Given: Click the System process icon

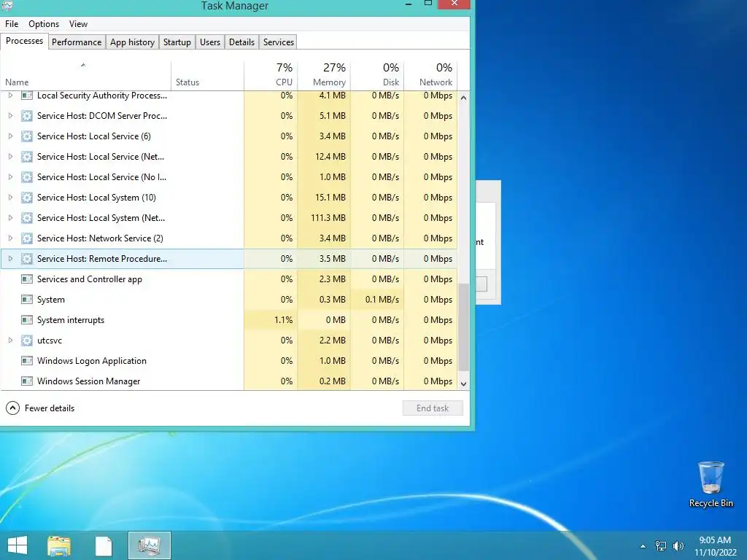Looking at the screenshot, I should pyautogui.click(x=27, y=300).
